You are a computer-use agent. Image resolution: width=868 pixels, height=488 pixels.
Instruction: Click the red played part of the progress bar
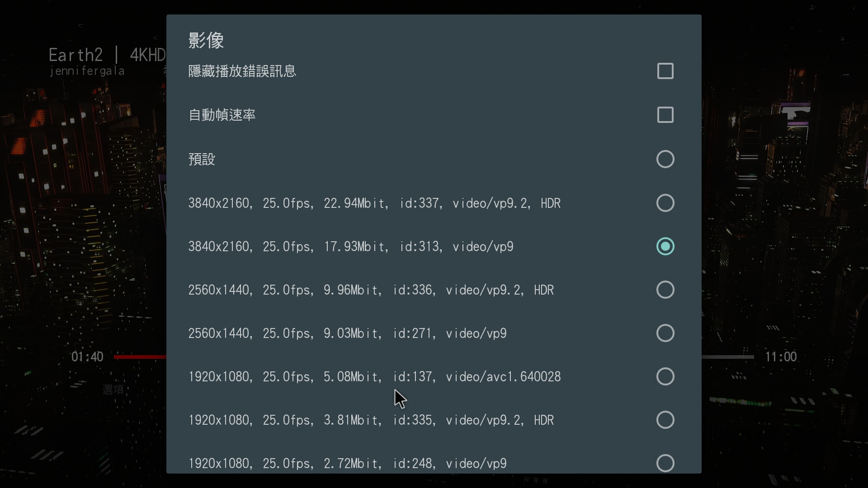(x=140, y=357)
